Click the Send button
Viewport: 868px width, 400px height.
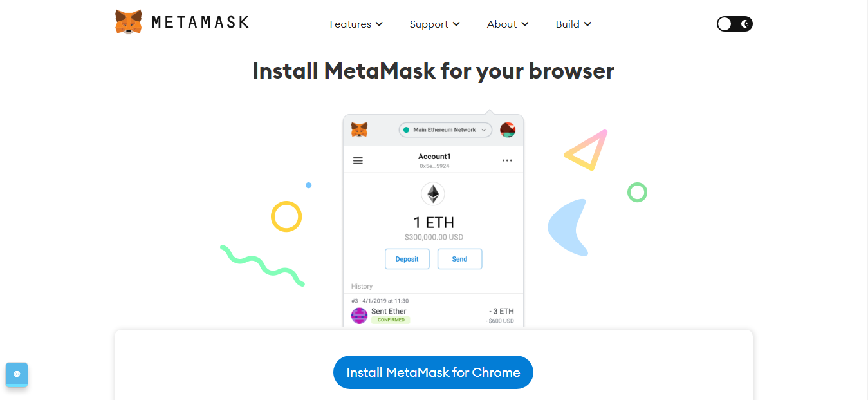click(x=459, y=259)
